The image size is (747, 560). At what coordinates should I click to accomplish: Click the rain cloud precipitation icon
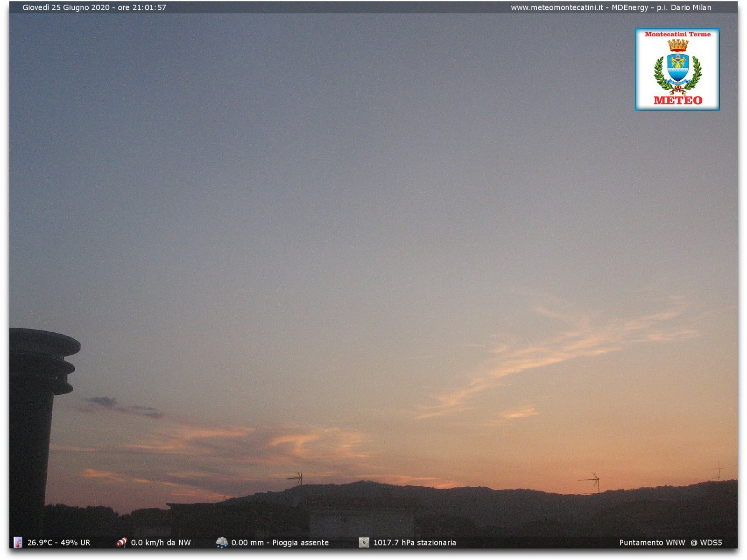[222, 542]
